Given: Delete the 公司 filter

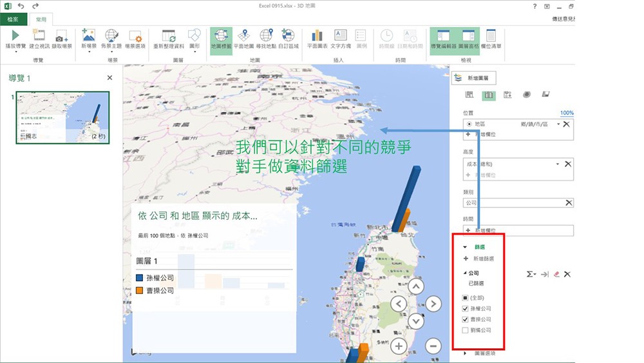Looking at the screenshot, I should tap(567, 274).
